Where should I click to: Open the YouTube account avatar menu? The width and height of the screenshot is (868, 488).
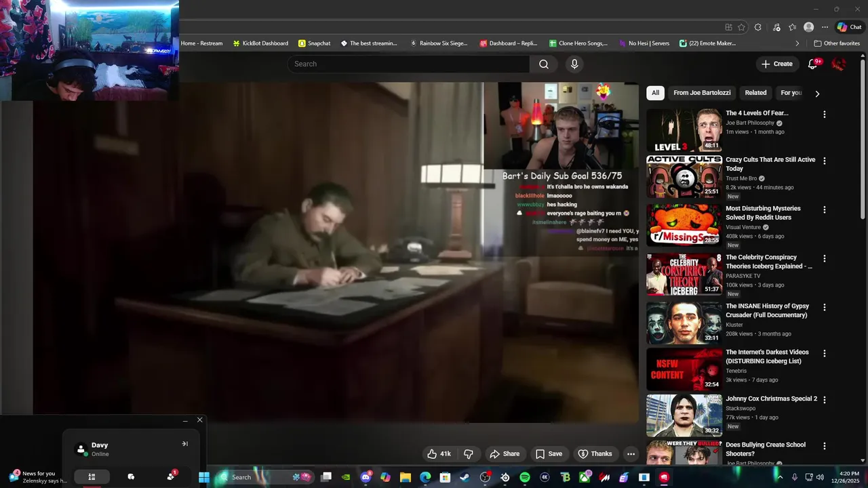[x=839, y=64]
